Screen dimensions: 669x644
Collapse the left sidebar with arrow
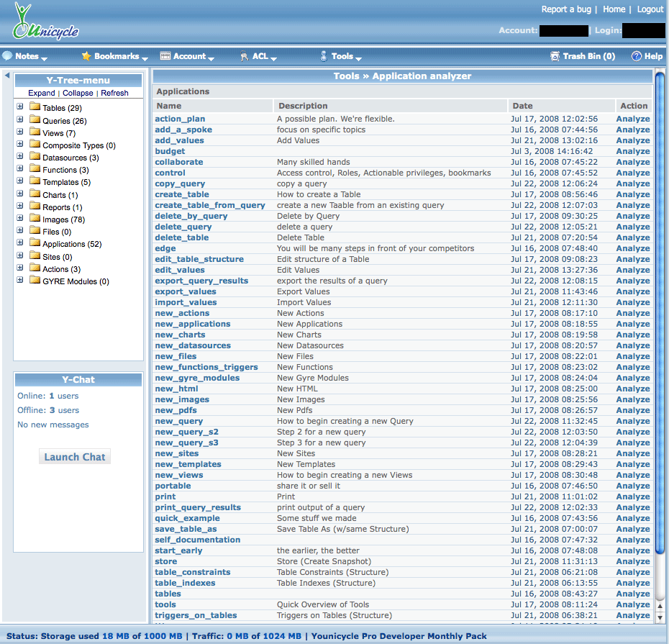point(7,76)
